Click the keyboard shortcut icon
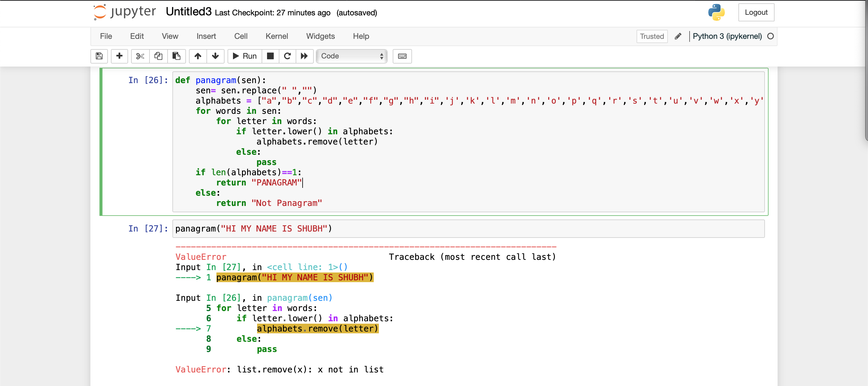This screenshot has width=868, height=386. (402, 55)
